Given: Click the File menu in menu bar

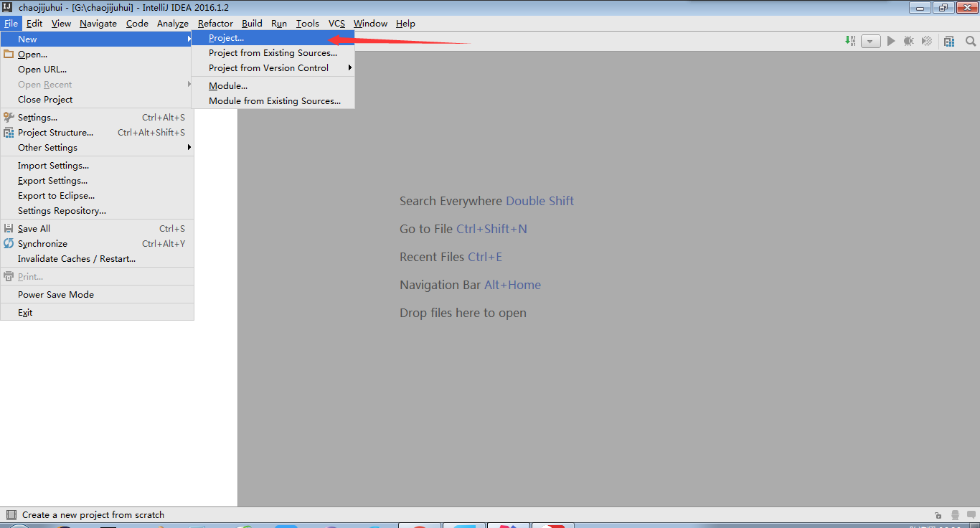Looking at the screenshot, I should pyautogui.click(x=11, y=24).
